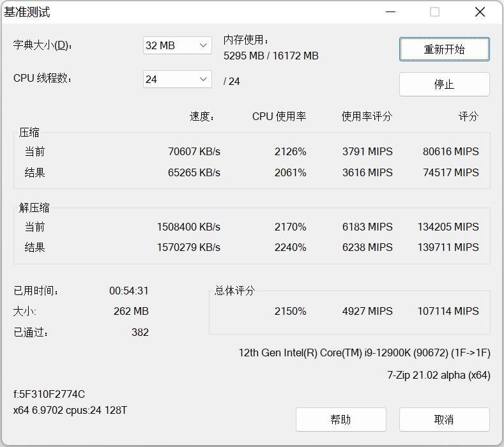Click the 取消 (Cancel) button

444,420
